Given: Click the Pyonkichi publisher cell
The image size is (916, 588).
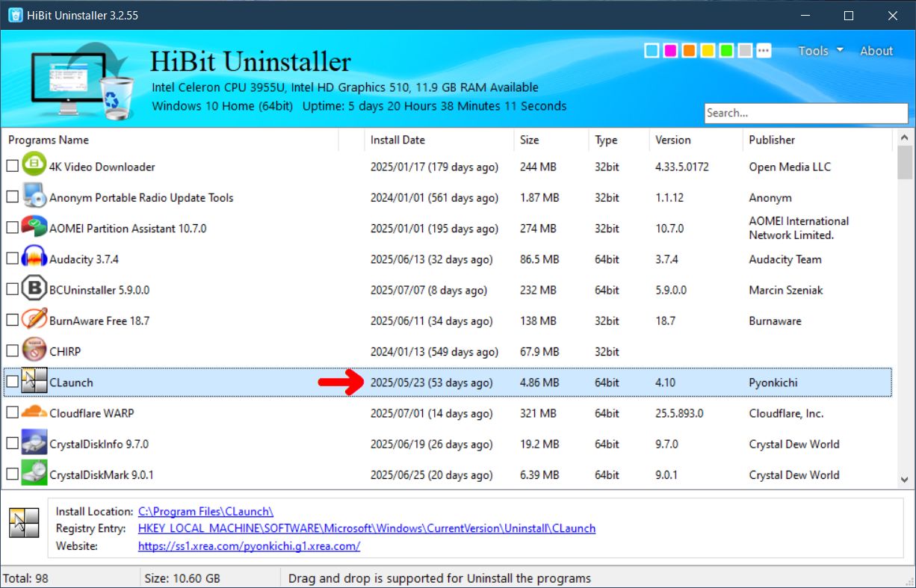Looking at the screenshot, I should (773, 383).
